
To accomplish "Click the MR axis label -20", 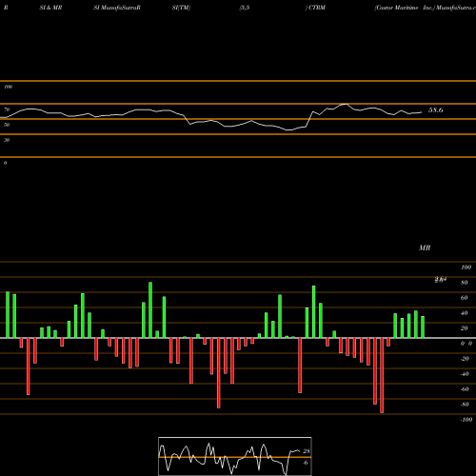I will pos(465,359).
